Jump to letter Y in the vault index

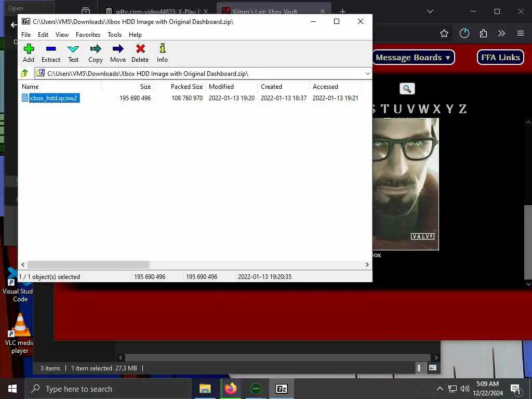coord(450,109)
